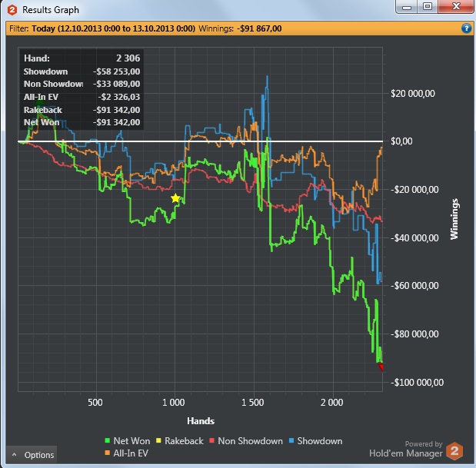
Task: Click the 2 000 hands x-axis label
Action: point(331,403)
